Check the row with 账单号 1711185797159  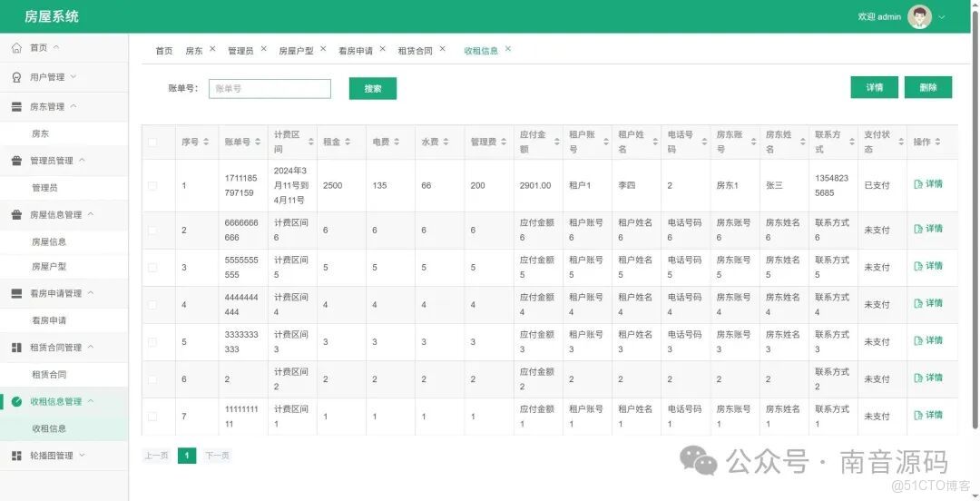coord(152,186)
